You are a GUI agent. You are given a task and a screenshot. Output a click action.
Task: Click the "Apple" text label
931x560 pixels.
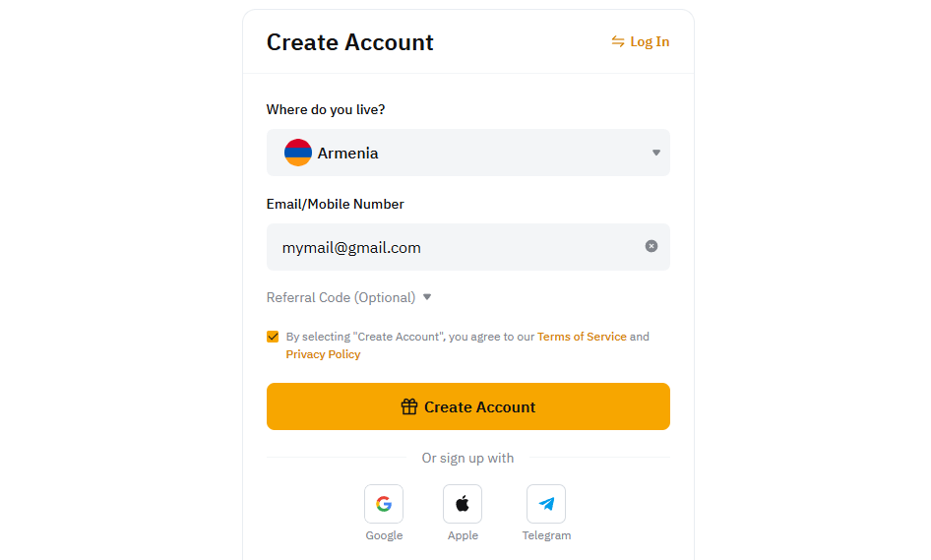pos(463,535)
